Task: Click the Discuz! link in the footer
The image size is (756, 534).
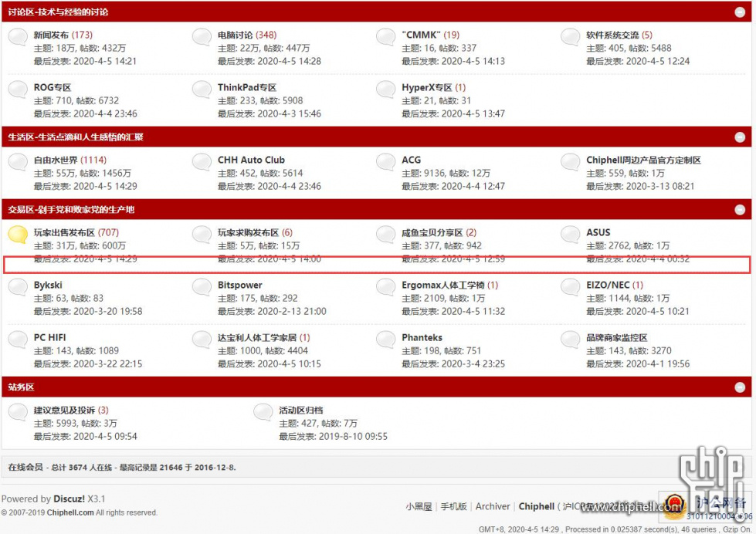Action: pos(69,499)
